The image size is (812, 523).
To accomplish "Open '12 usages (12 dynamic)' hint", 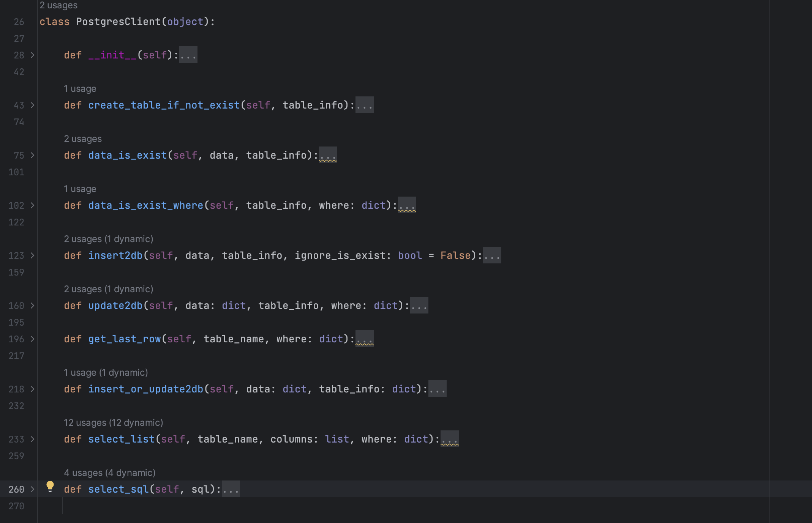I will [114, 423].
